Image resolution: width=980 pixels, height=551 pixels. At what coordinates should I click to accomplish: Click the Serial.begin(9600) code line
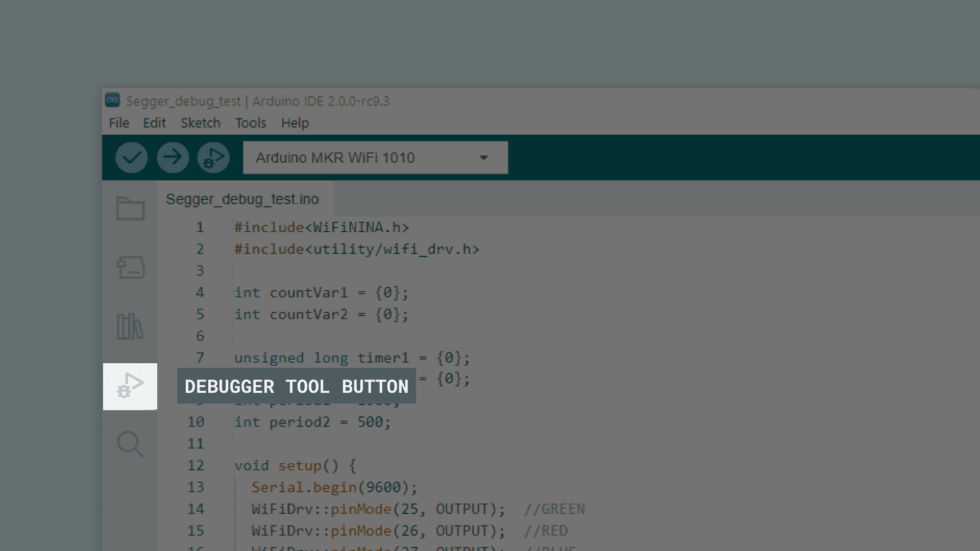pyautogui.click(x=334, y=487)
